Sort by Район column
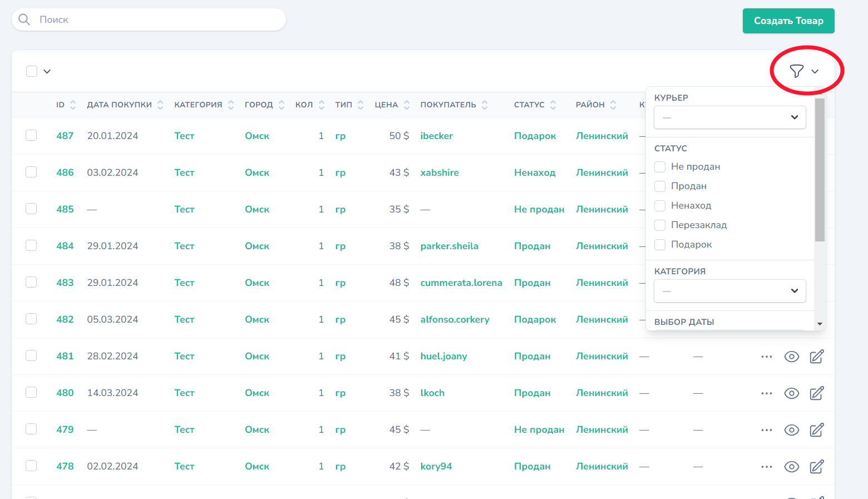The height and width of the screenshot is (499, 868). click(x=613, y=105)
